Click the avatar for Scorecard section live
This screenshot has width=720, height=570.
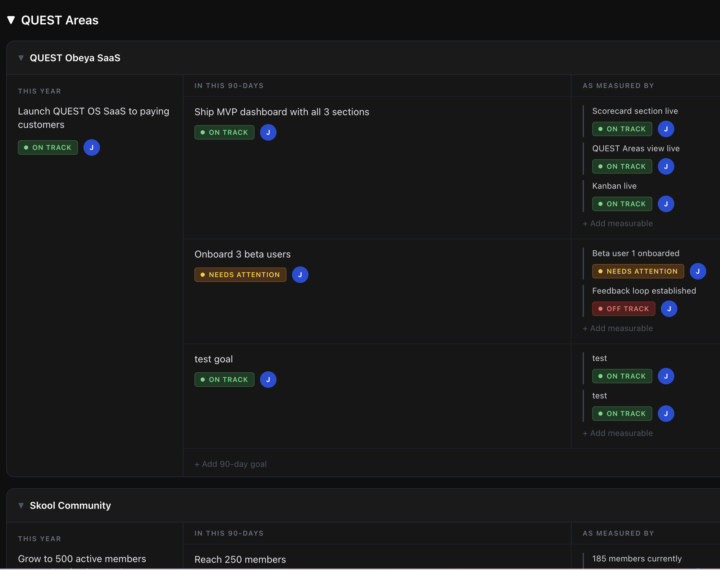[666, 129]
